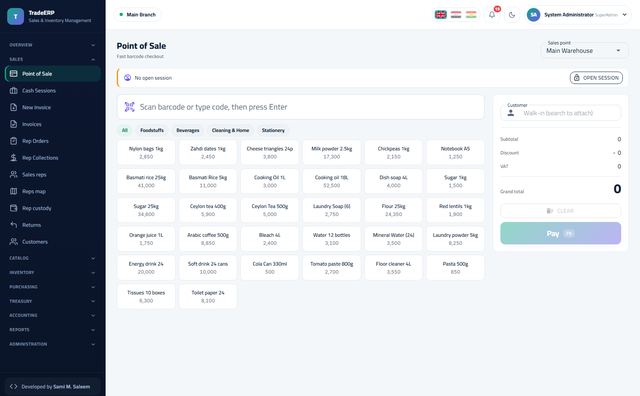Open Point of Sale sidebar icon
Viewport: 640px width, 396px height.
pyautogui.click(x=13, y=73)
